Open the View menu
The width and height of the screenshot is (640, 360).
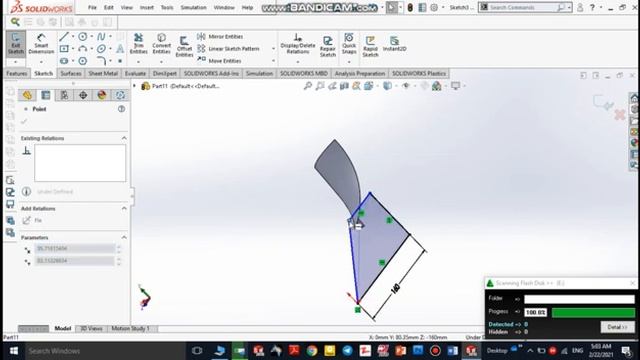[127, 7]
